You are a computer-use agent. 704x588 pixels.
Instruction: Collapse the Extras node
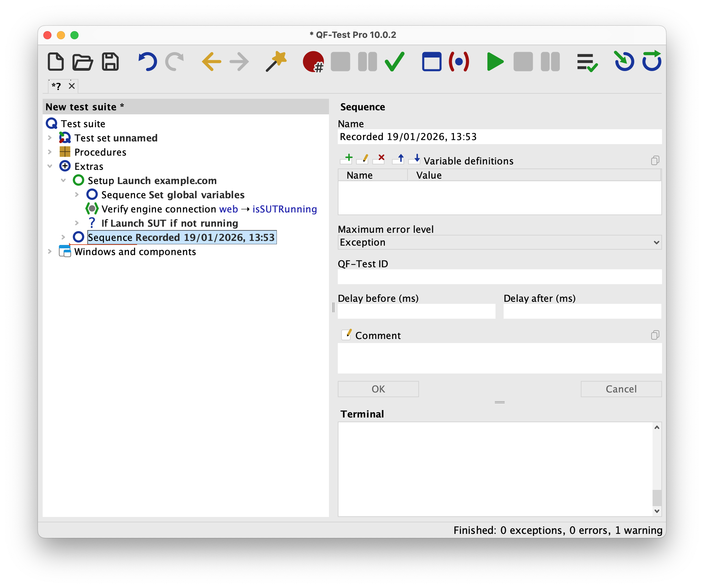[x=50, y=166]
